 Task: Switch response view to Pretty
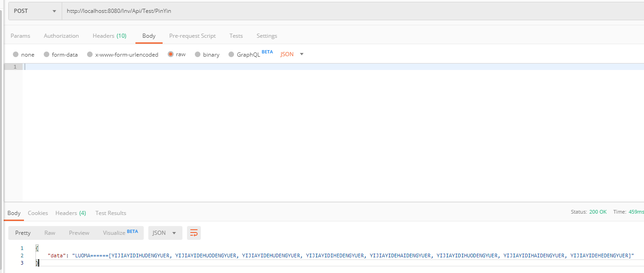(23, 233)
